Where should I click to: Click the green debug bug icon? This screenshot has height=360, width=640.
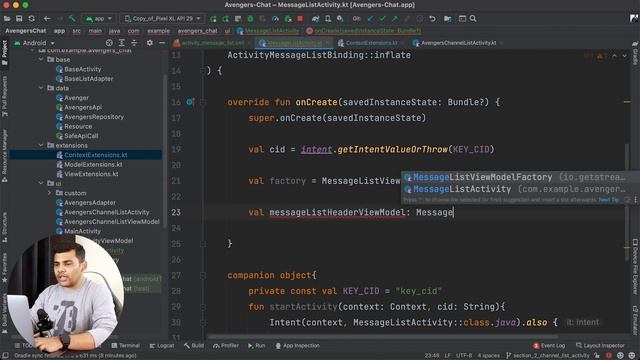tap(251, 19)
